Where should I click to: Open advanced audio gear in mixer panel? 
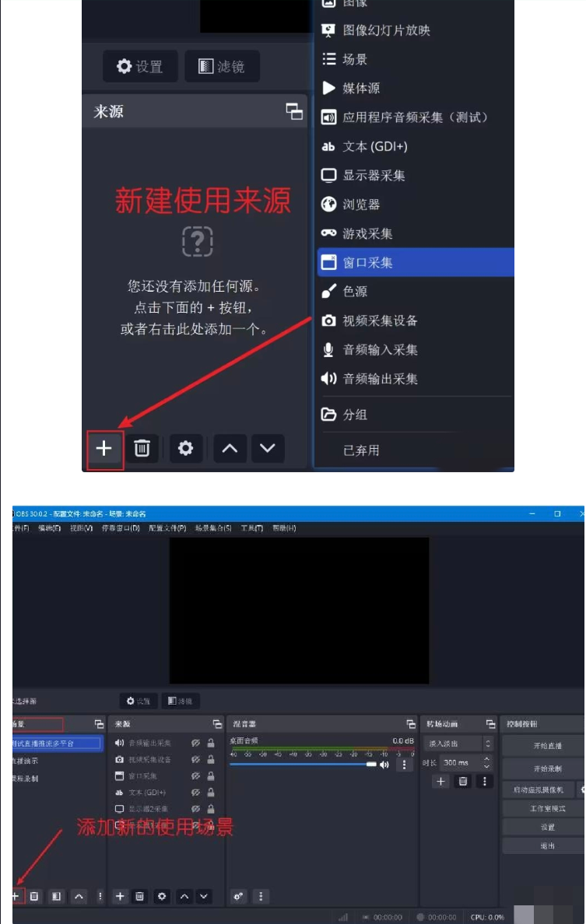tap(240, 896)
